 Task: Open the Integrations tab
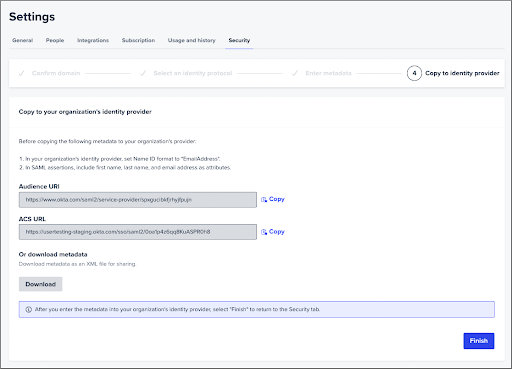[x=93, y=40]
